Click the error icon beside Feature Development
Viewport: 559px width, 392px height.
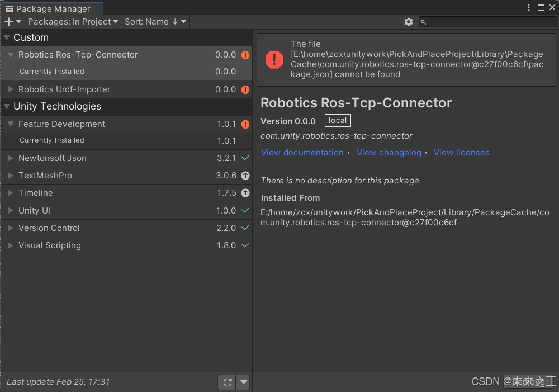point(245,124)
